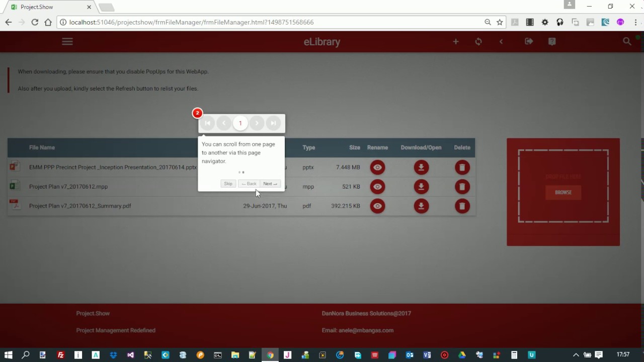Click the Size column header
The width and height of the screenshot is (644, 362).
click(x=355, y=148)
